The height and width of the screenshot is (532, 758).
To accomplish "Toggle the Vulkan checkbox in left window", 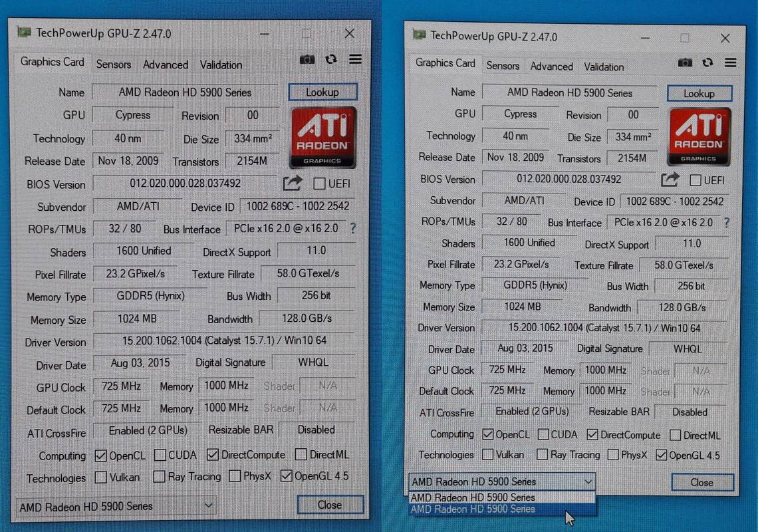I will click(x=100, y=477).
